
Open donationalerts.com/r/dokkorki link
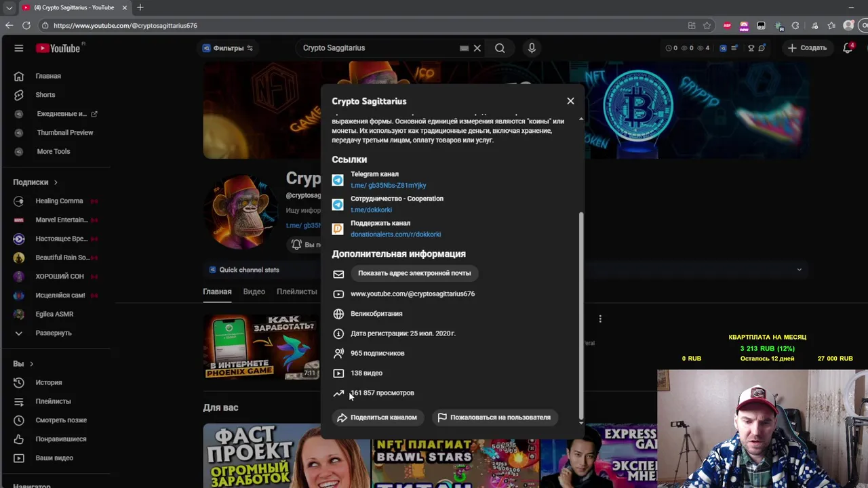point(395,235)
